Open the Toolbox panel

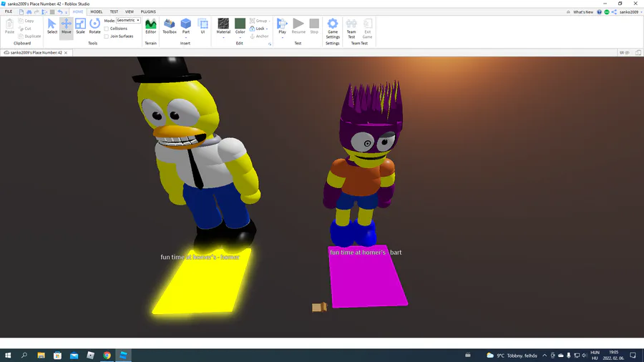coord(169,26)
